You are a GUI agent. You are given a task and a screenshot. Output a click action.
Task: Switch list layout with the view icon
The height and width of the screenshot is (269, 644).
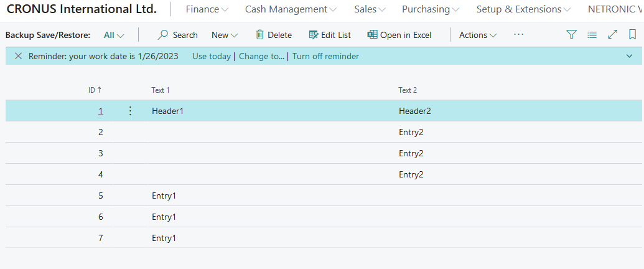(592, 35)
